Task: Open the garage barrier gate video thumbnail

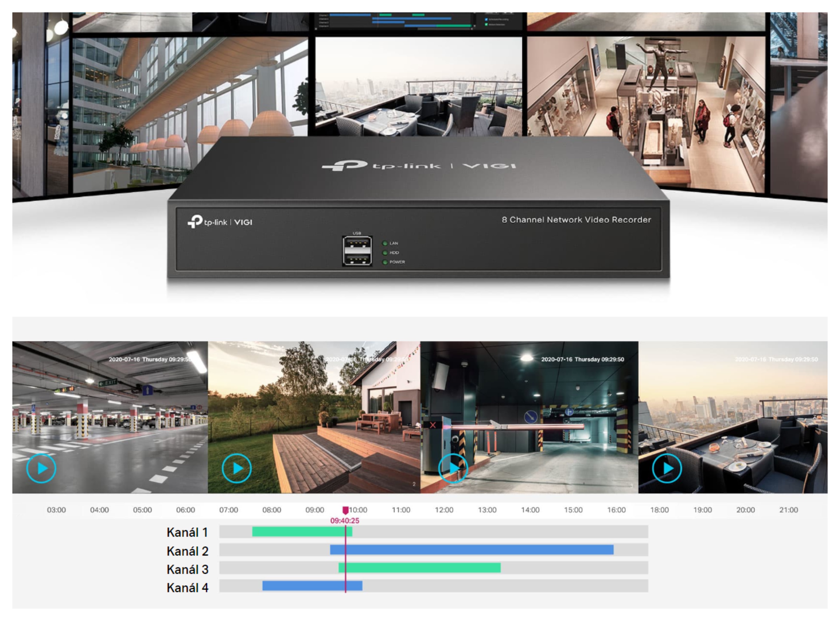Action: (x=529, y=417)
